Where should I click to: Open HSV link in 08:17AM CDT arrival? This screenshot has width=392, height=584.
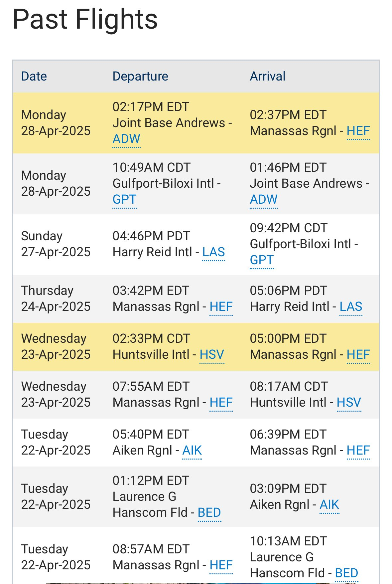click(x=349, y=402)
